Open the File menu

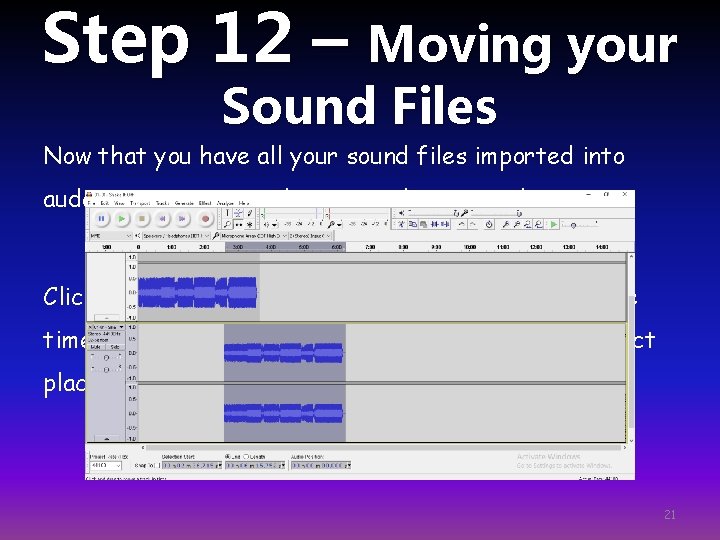[x=91, y=203]
